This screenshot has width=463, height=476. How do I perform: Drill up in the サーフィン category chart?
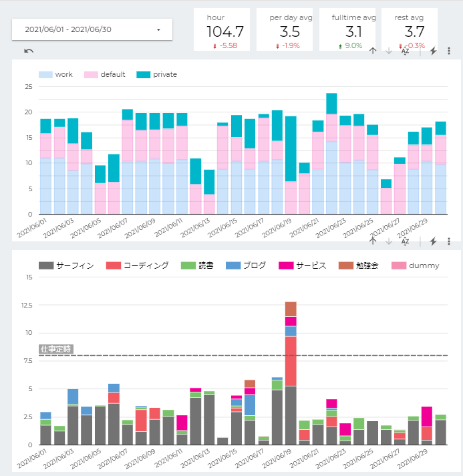pos(373,241)
